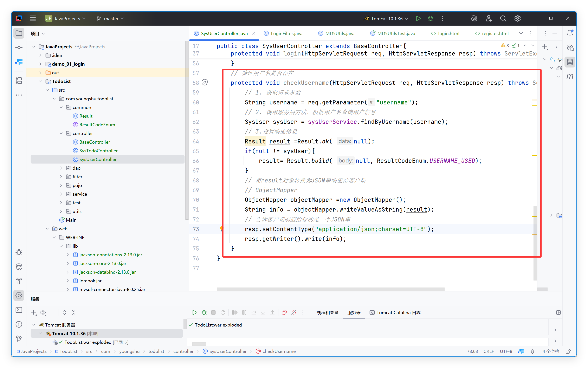Open the Database tool window on right
Image resolution: width=588 pixels, height=368 pixels.
coord(570,62)
